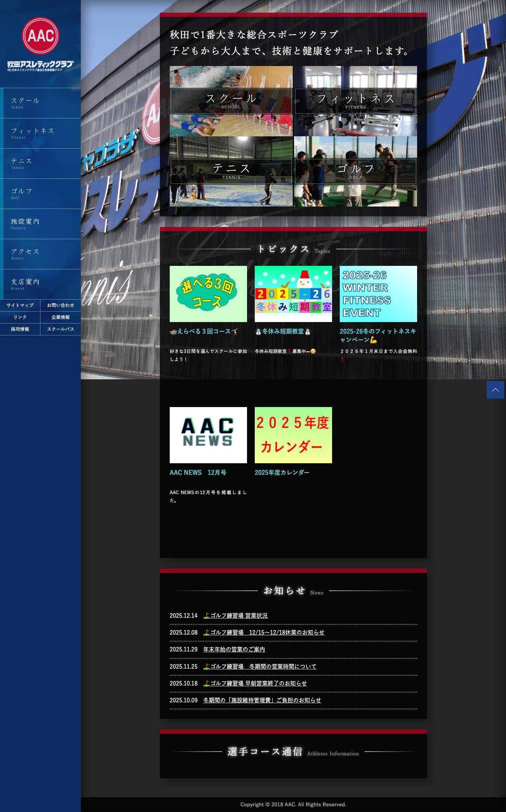Click the scroll-to-top arrow button
The image size is (506, 812).
(x=495, y=390)
